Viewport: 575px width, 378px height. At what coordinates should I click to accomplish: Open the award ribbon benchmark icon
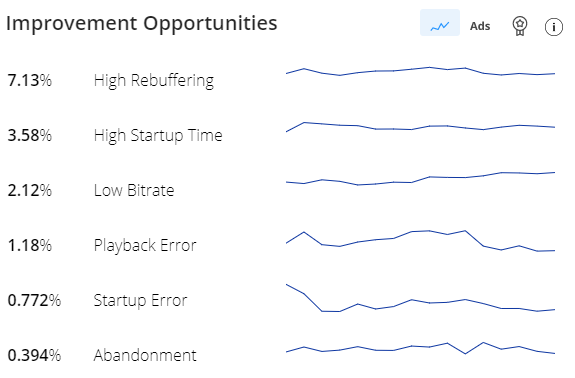pos(520,26)
